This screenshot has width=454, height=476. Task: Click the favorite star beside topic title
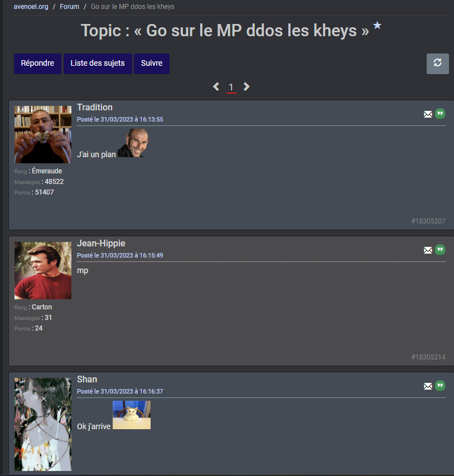pos(377,25)
